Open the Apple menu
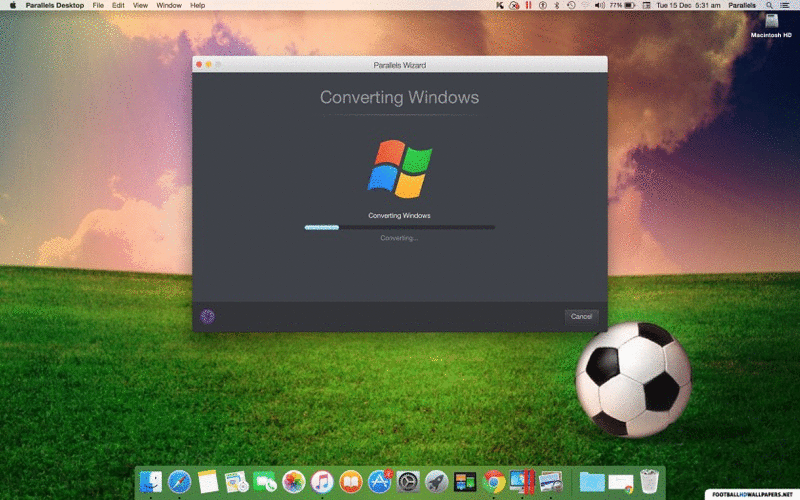The image size is (800, 500). pyautogui.click(x=13, y=5)
